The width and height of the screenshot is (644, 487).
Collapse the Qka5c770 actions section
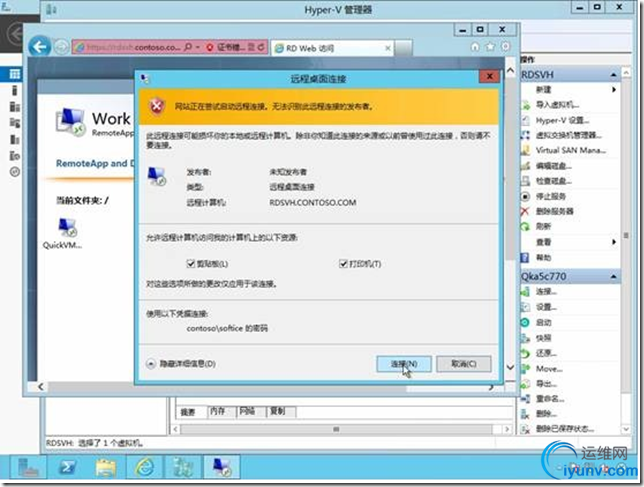[613, 277]
